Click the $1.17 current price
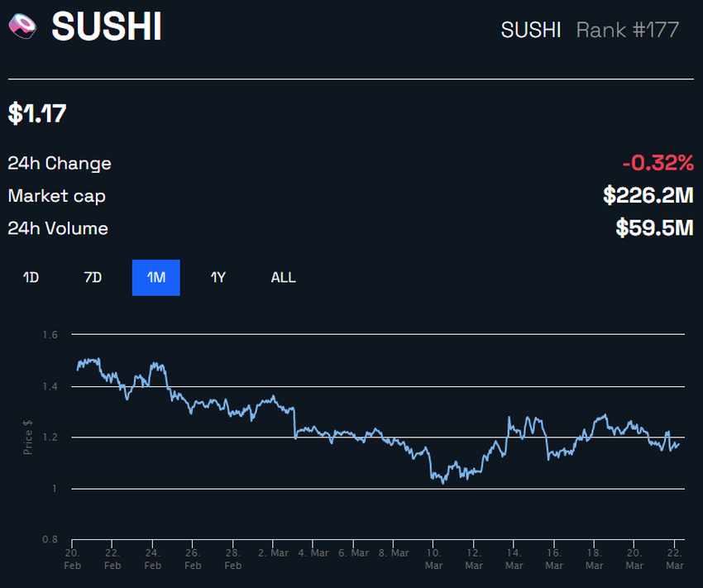The height and width of the screenshot is (588, 703). (x=37, y=113)
